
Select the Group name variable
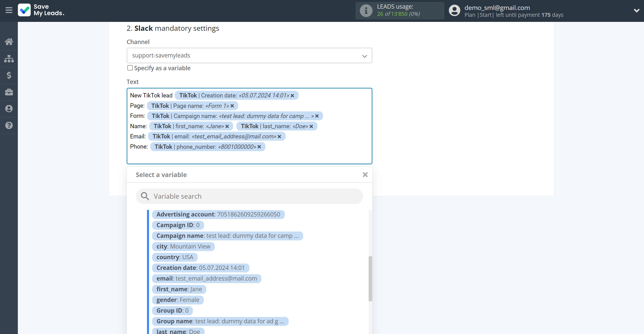tap(220, 321)
